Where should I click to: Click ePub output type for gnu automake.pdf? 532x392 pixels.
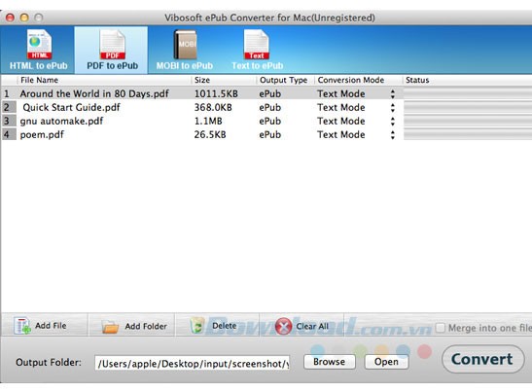point(270,122)
